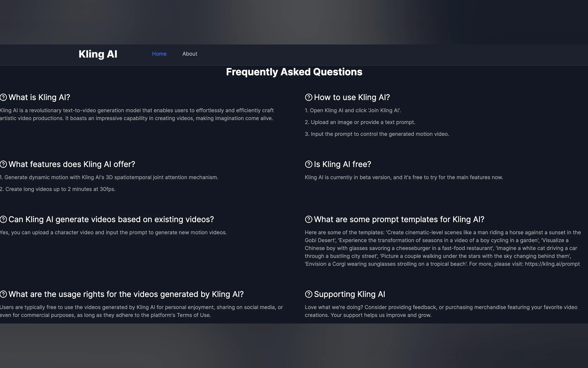
Task: Click the question icon beside 'Supporting Kling AI'
Action: [x=308, y=294]
